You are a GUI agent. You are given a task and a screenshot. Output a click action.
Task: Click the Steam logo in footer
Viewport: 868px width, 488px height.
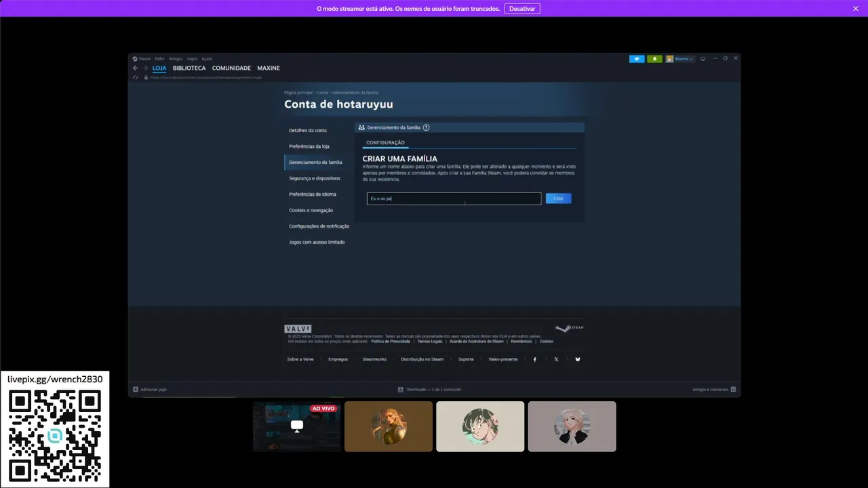click(x=570, y=329)
